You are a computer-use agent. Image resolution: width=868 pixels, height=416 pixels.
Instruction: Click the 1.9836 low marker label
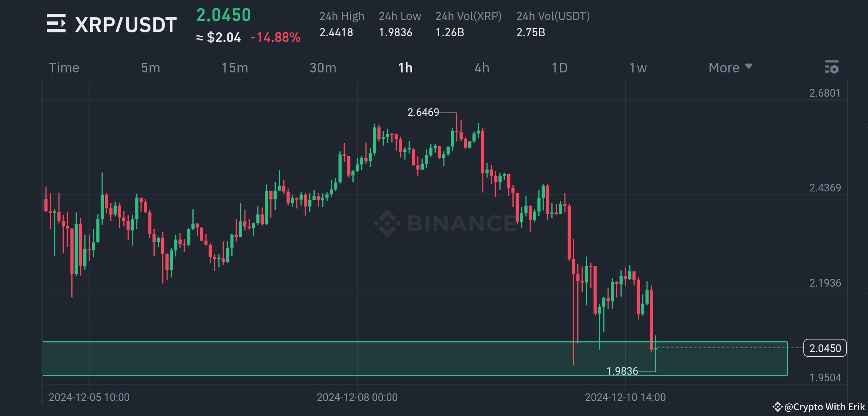pyautogui.click(x=622, y=371)
